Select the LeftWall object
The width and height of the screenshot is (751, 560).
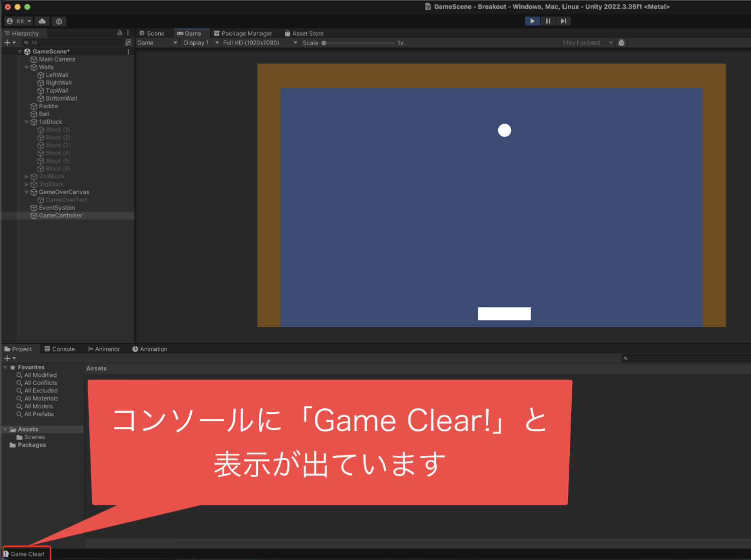[53, 75]
